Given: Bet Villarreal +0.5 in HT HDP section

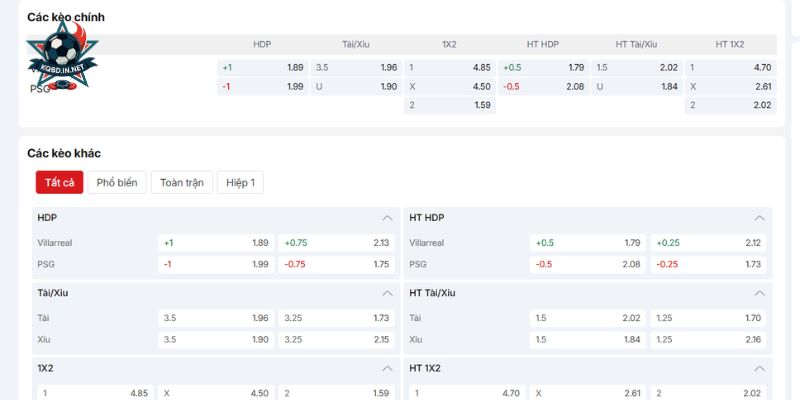Looking at the screenshot, I should tap(588, 243).
